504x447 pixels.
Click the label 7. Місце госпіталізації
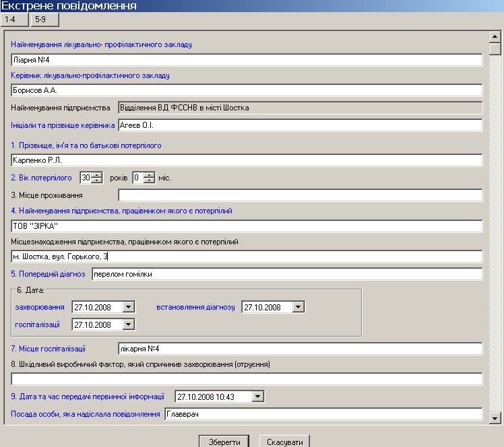point(49,349)
